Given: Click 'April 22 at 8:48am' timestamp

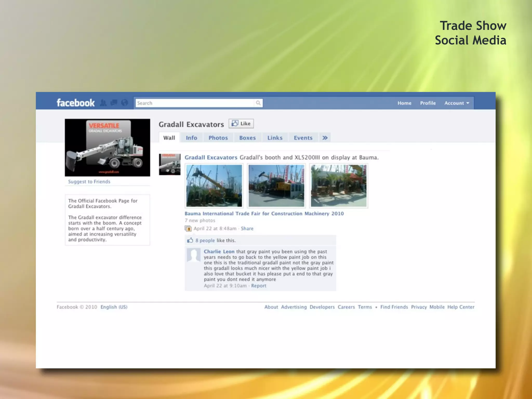Looking at the screenshot, I should tap(215, 229).
